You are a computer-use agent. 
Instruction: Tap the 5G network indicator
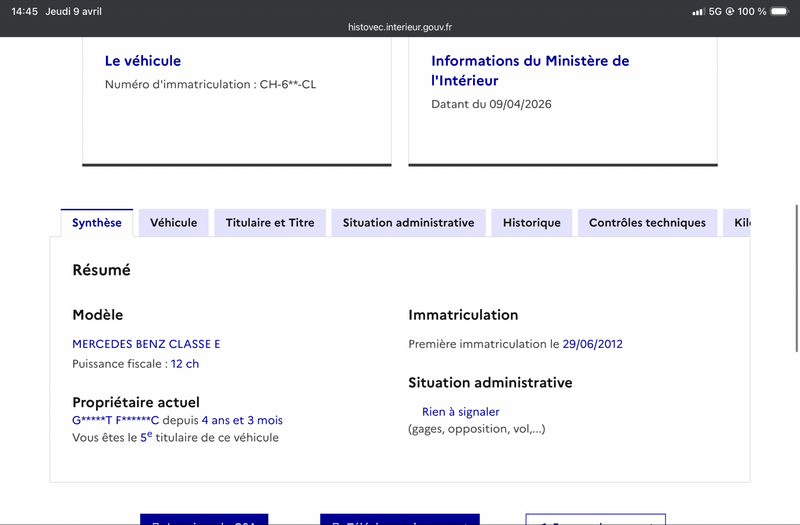(x=715, y=11)
